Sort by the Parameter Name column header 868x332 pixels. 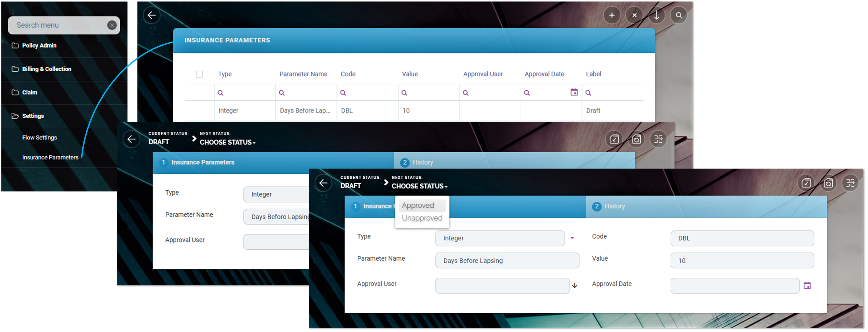[303, 74]
